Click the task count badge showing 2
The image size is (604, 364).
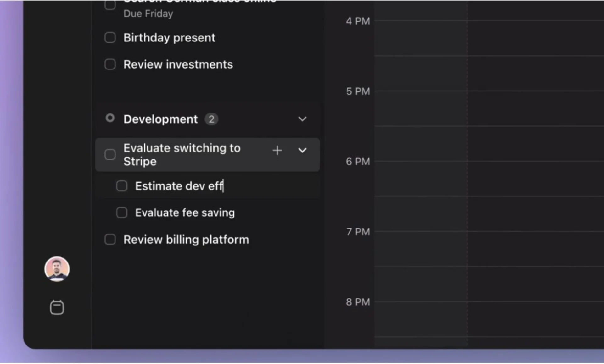pyautogui.click(x=211, y=119)
